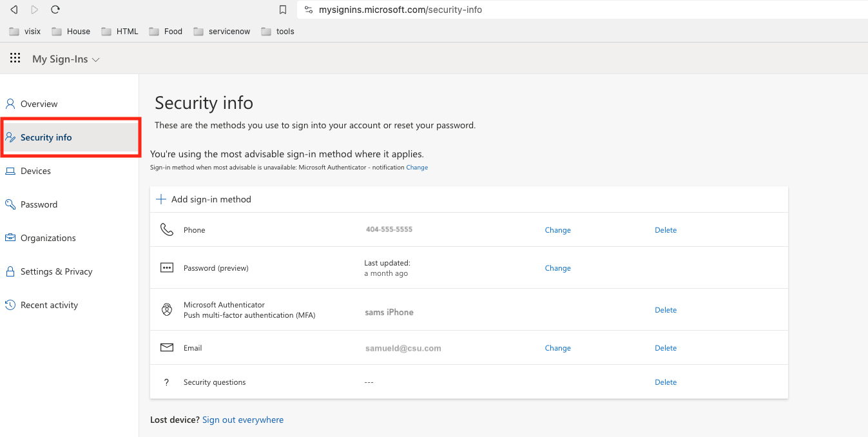Click the browser back arrow
The height and width of the screenshot is (437, 868).
pyautogui.click(x=14, y=10)
